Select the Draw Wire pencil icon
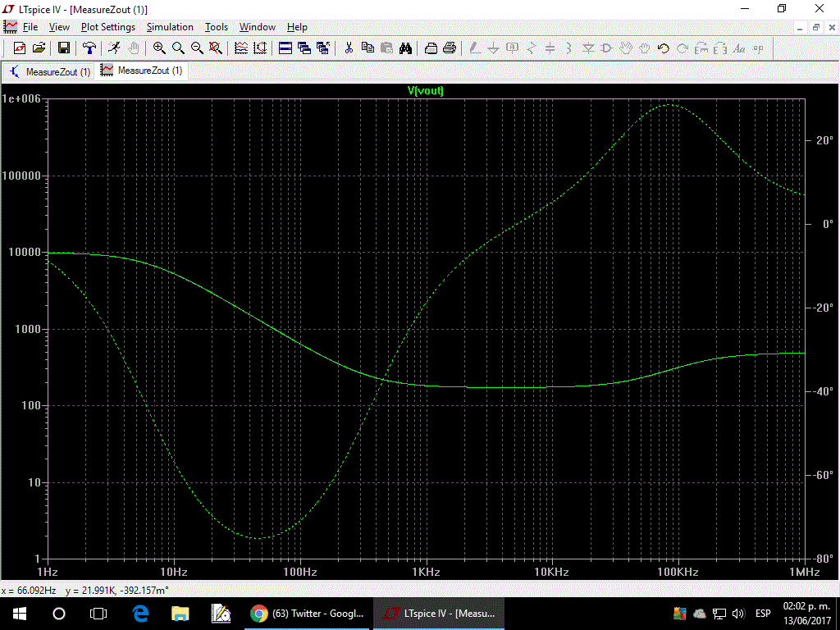 475,48
